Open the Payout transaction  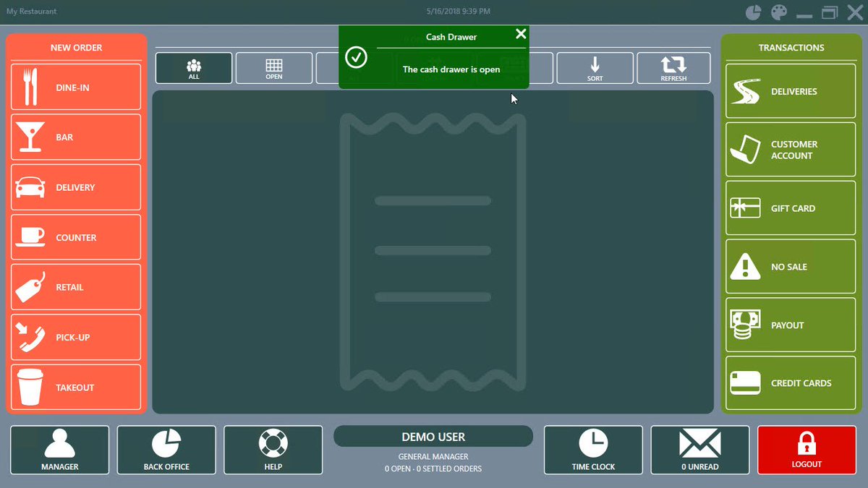(791, 325)
